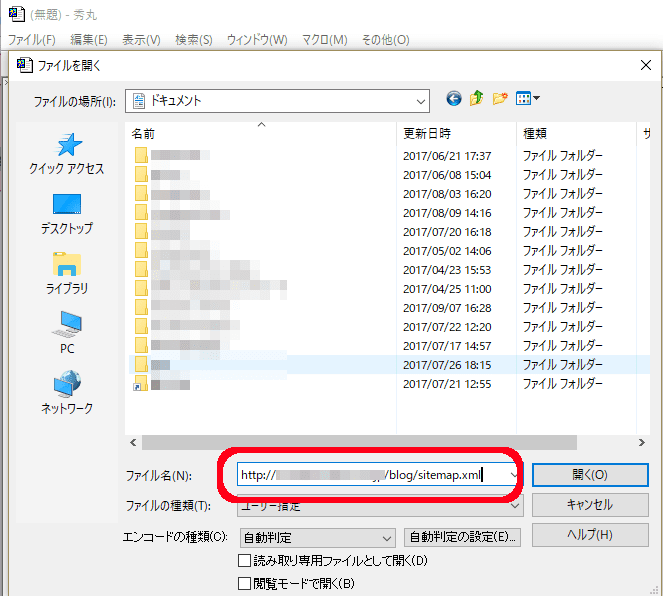Image resolution: width=663 pixels, height=596 pixels.
Task: Click the dialog's document icon beside ファイルを開く
Action: point(25,65)
